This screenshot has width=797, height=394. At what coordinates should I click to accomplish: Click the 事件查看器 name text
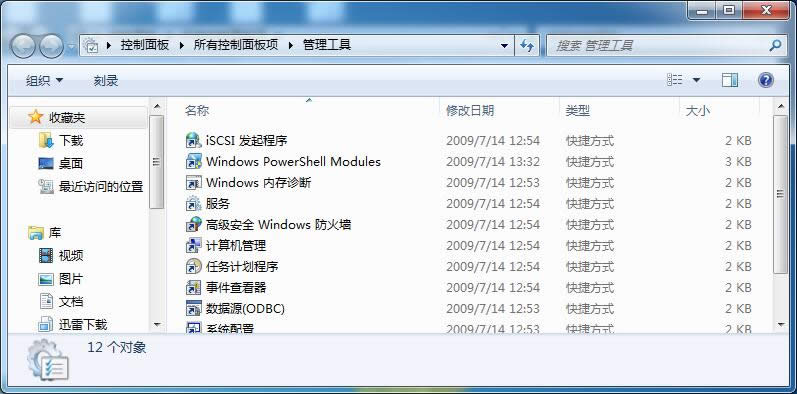[x=236, y=288]
